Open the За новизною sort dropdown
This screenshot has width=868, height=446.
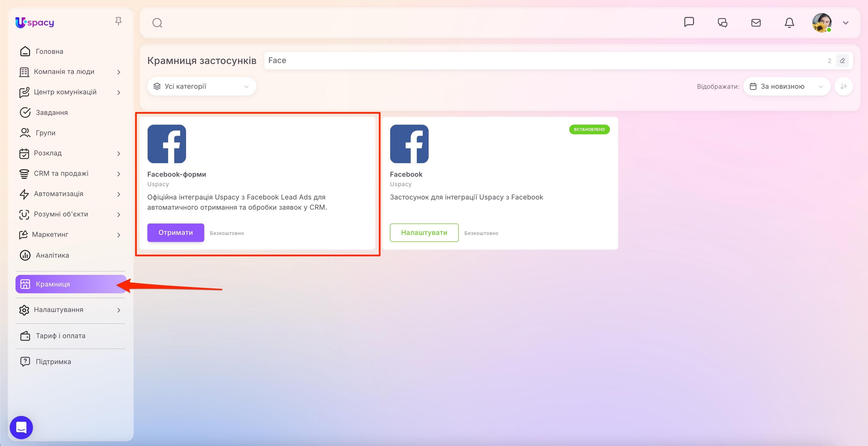point(787,86)
